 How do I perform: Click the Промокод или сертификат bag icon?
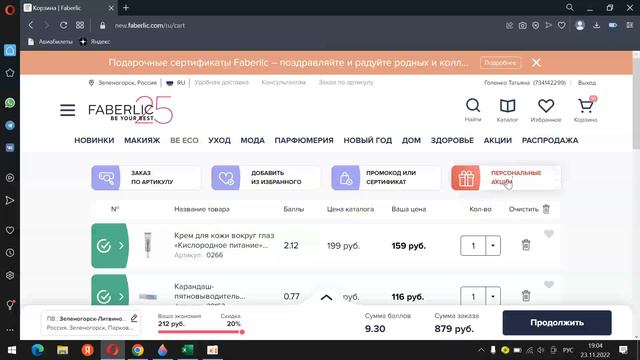point(346,178)
